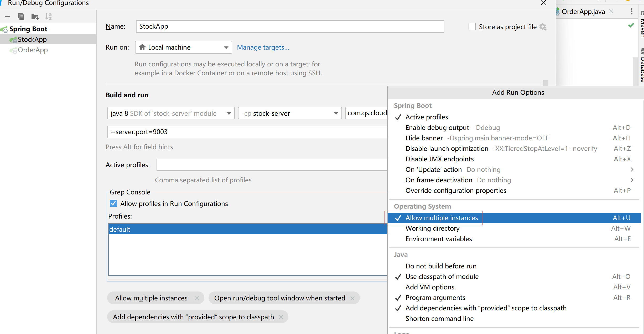The width and height of the screenshot is (644, 334).
Task: Click the sort configurations alphabetically icon
Action: pos(48,17)
